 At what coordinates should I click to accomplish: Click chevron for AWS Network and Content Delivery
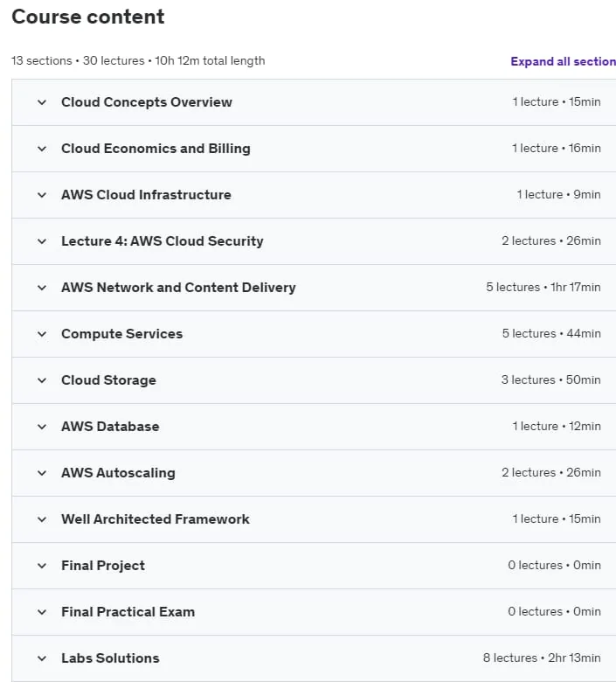pos(42,288)
